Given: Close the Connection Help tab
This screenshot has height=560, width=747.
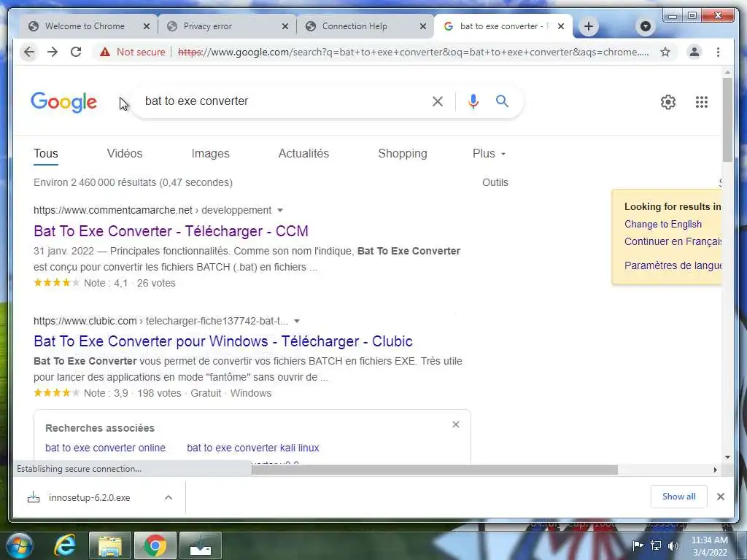Looking at the screenshot, I should (422, 26).
